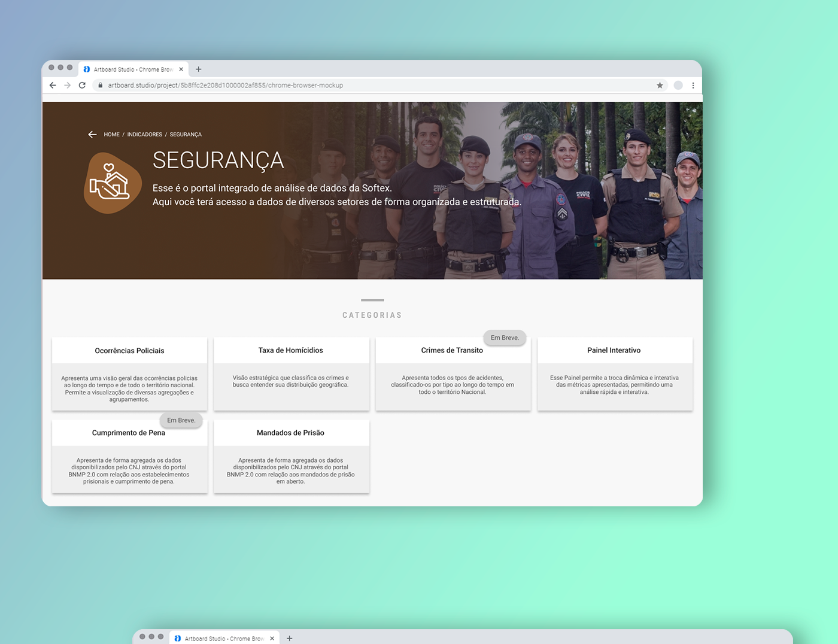
Task: Click the back arrow beside HOME breadcrumb
Action: [92, 135]
